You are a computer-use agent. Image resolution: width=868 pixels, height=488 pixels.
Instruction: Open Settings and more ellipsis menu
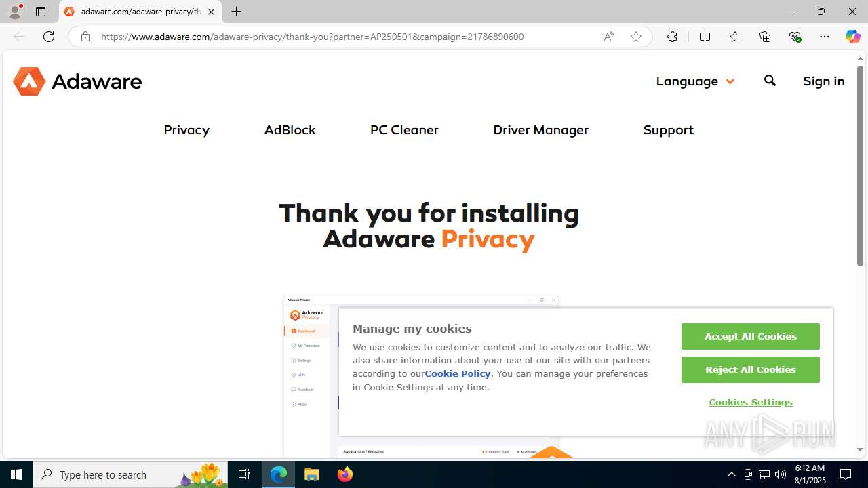[825, 37]
